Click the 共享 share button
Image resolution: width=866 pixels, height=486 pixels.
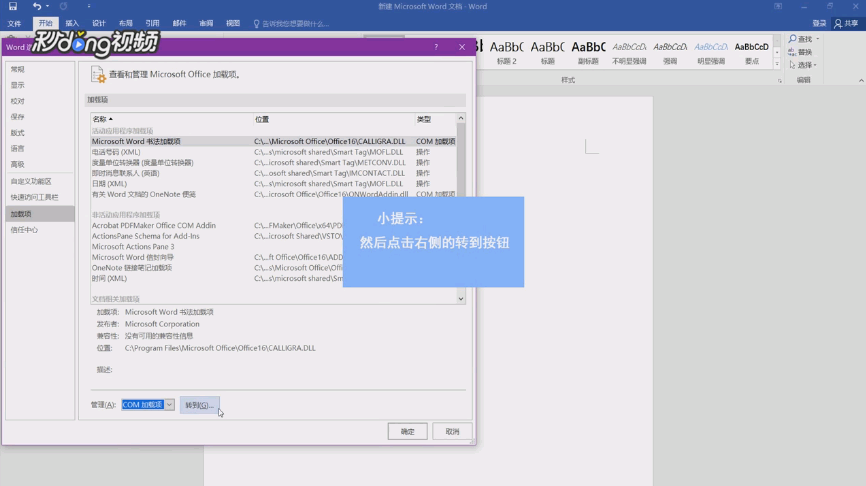pyautogui.click(x=846, y=23)
